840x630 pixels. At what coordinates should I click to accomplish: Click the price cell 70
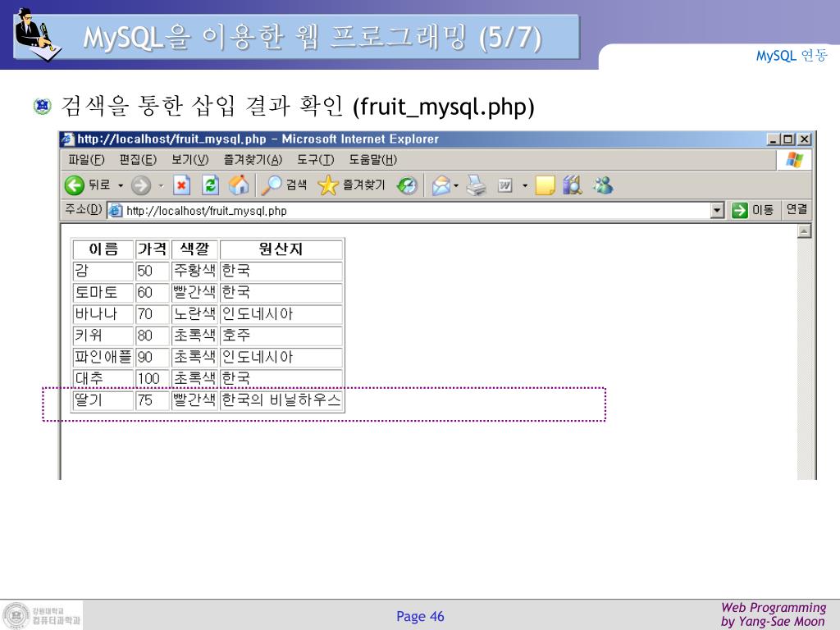click(x=152, y=314)
